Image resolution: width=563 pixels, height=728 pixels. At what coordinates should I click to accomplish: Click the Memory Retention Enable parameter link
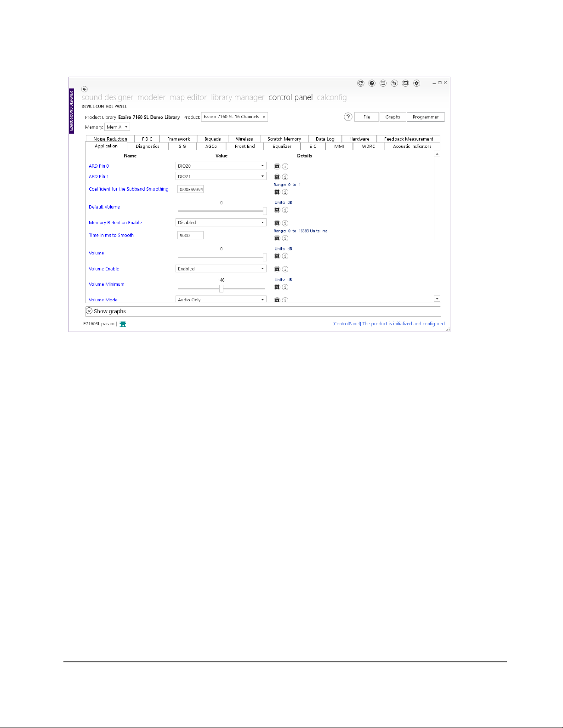pos(115,222)
